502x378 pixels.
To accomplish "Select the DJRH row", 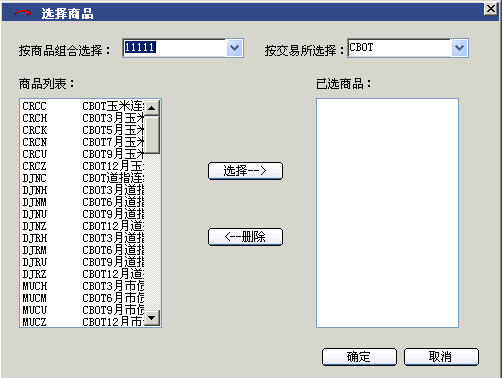I will click(x=82, y=238).
